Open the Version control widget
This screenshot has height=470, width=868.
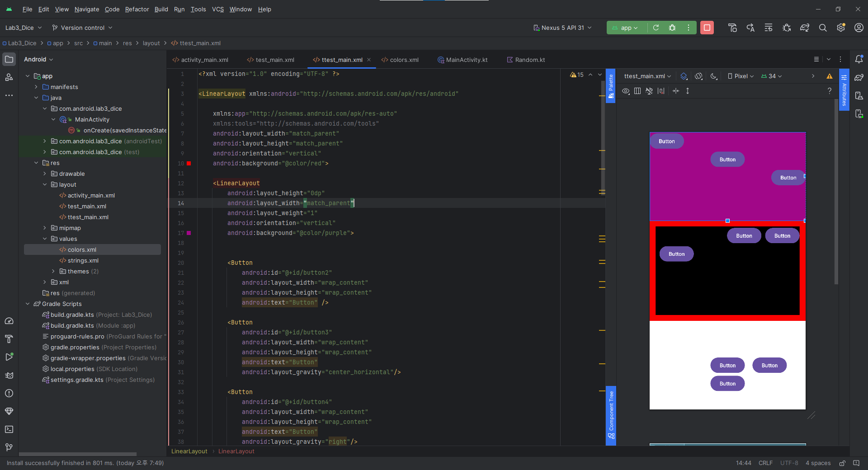point(82,28)
